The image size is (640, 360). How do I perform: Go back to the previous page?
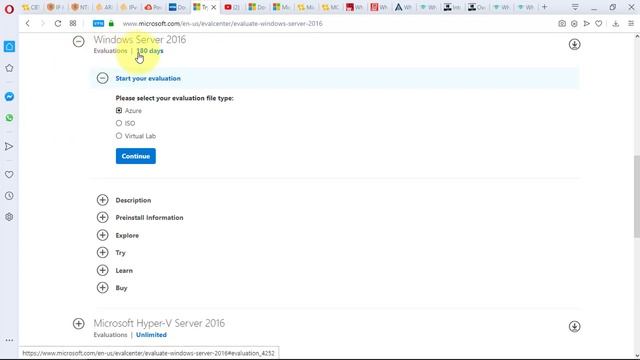[28, 24]
